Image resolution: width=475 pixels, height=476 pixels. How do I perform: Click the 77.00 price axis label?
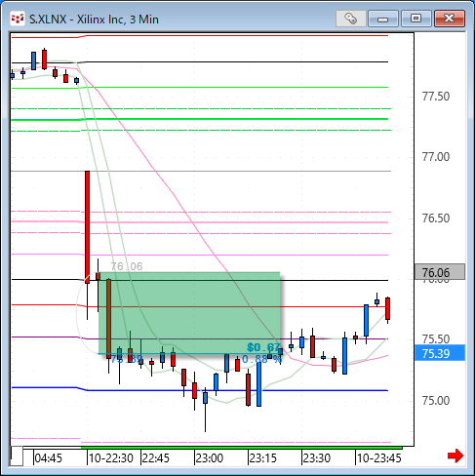(436, 157)
